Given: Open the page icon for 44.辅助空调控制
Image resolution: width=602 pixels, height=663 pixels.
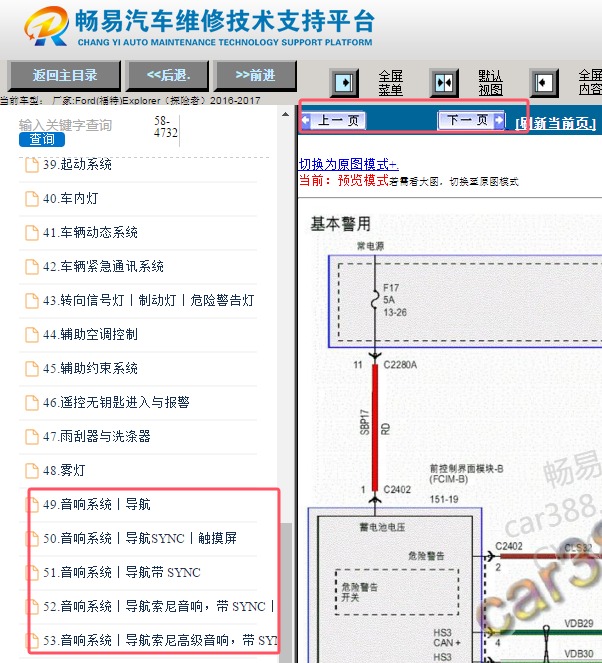Looking at the screenshot, I should click(32, 334).
